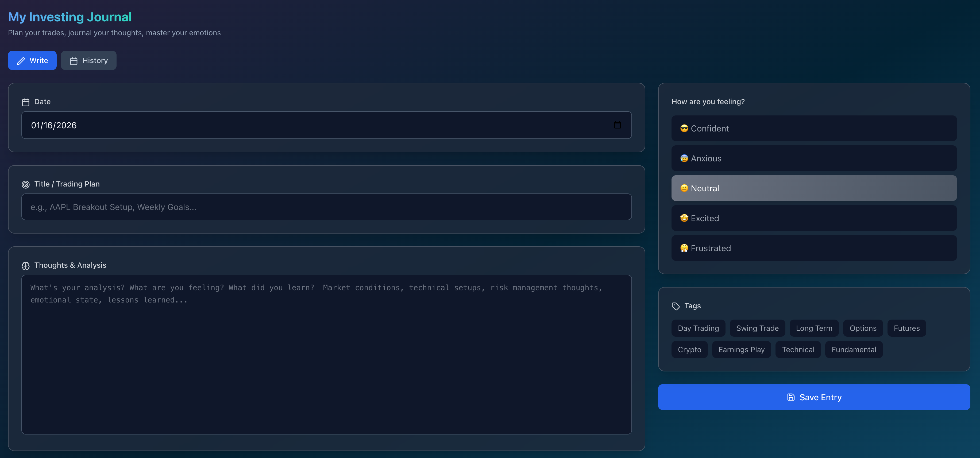The width and height of the screenshot is (980, 458).
Task: Enable the Crypto tag
Action: coord(689,350)
